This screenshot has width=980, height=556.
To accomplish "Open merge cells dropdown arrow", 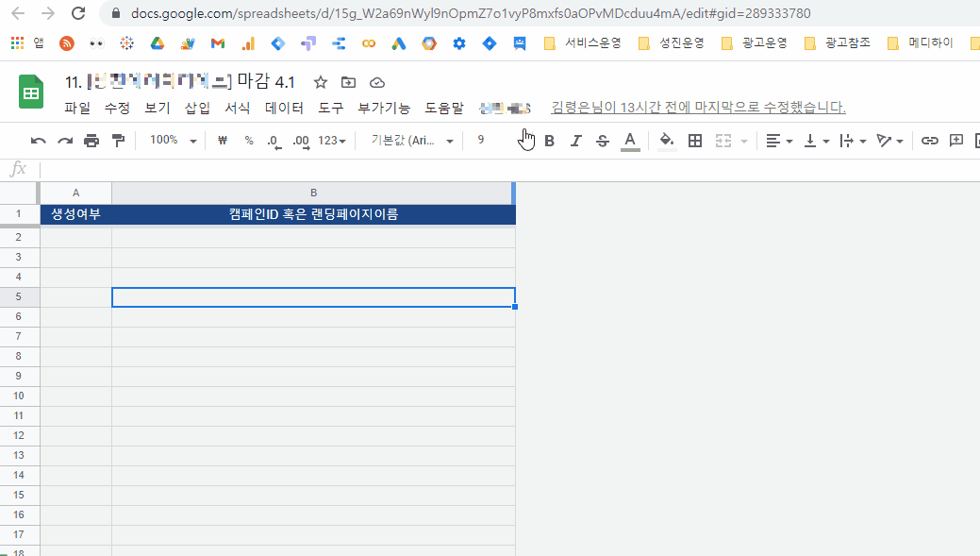I will click(x=744, y=142).
